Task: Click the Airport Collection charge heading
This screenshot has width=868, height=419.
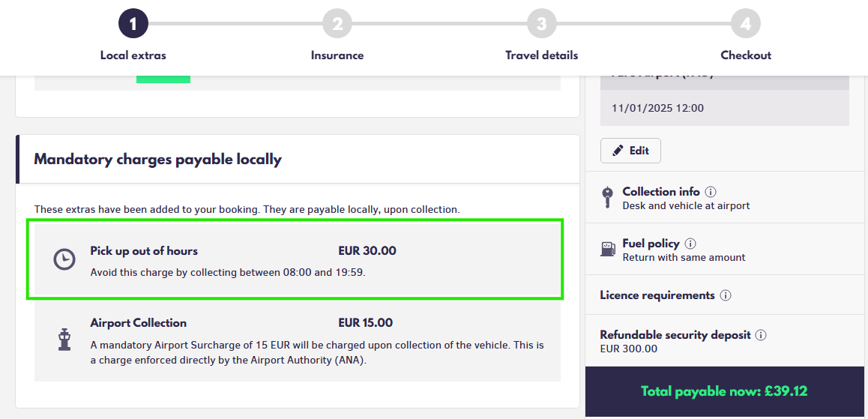Action: coord(139,323)
